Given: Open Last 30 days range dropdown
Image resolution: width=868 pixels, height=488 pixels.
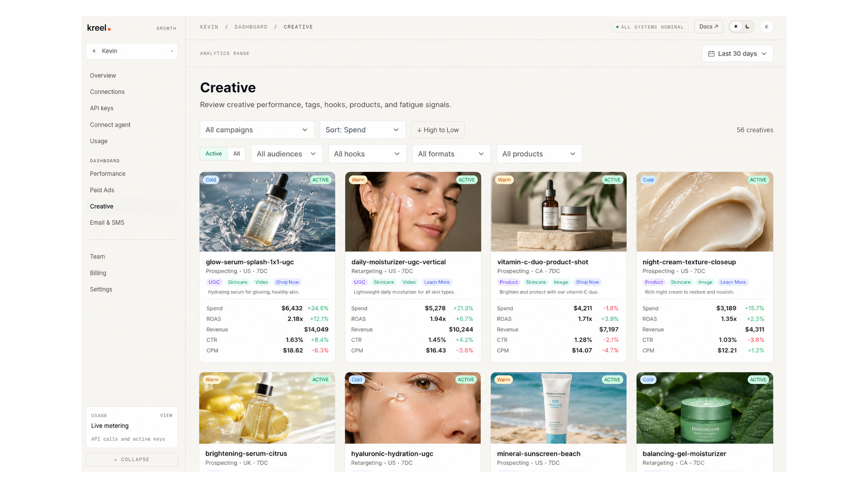Looking at the screenshot, I should [x=737, y=53].
